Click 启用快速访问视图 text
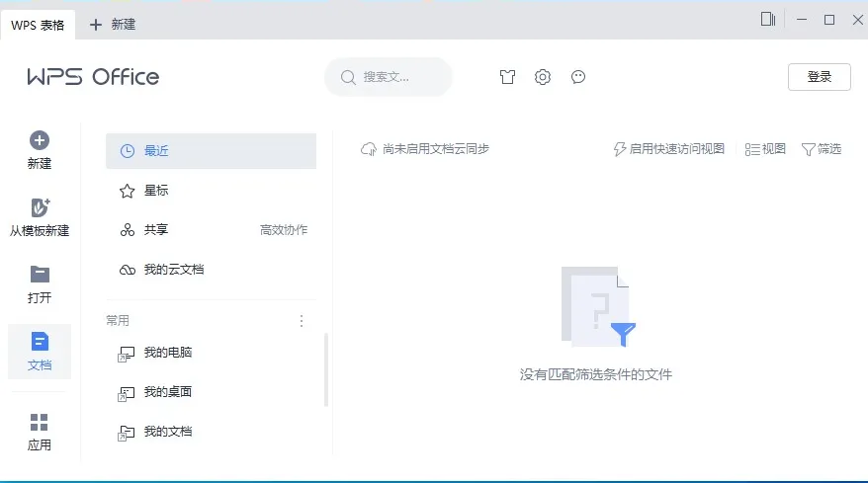The height and width of the screenshot is (483, 868). (x=677, y=149)
